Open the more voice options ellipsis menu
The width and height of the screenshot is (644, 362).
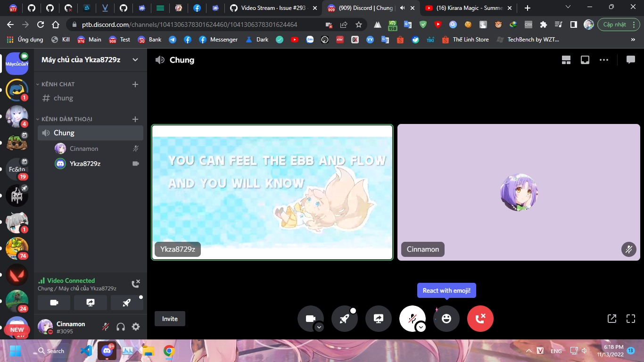pos(604,60)
